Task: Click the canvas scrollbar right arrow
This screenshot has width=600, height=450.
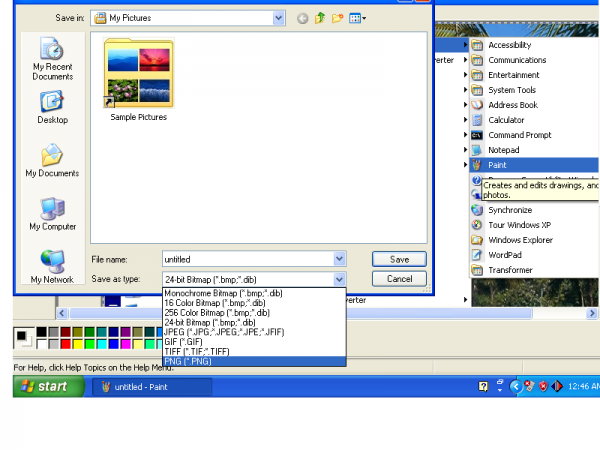Action: tap(592, 313)
